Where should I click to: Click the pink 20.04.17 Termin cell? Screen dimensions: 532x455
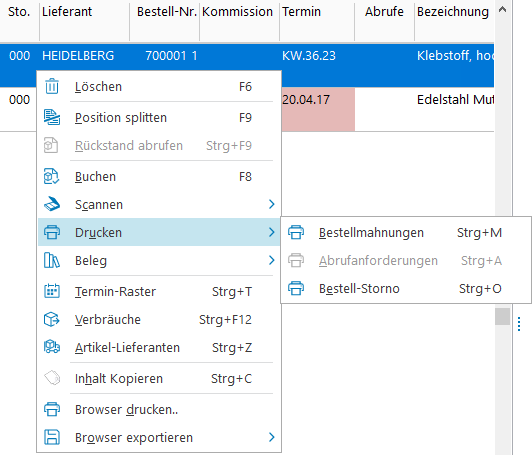[318, 109]
